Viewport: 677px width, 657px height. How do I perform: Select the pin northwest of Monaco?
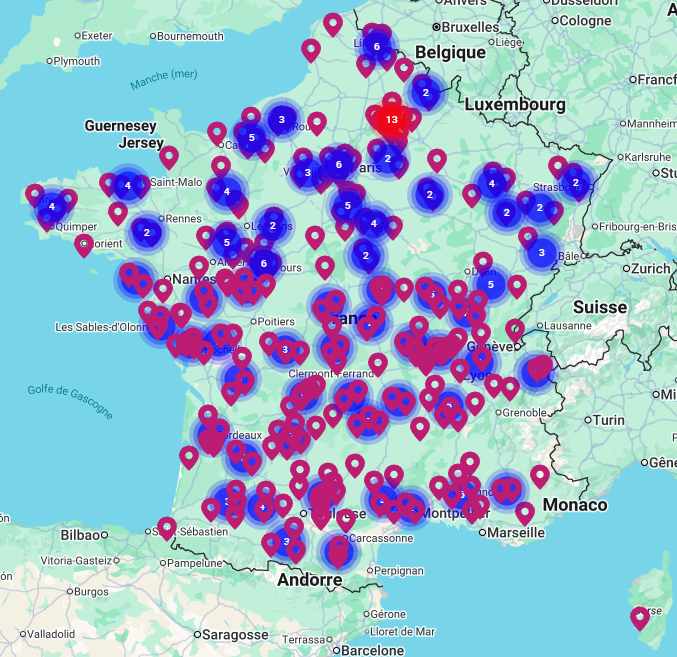tap(540, 476)
